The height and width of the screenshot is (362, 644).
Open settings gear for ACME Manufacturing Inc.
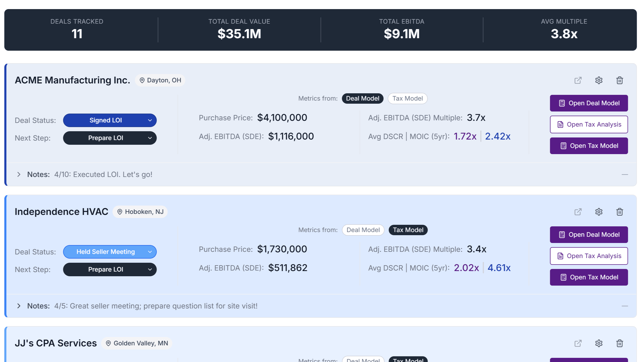click(599, 80)
